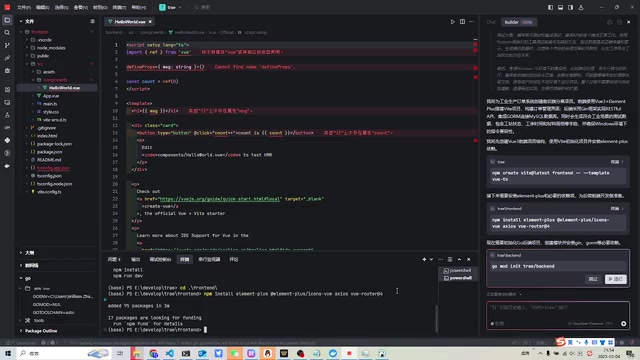Click the editor vertical scrollbar overview ruler
640x360 pixels.
[x=475, y=143]
